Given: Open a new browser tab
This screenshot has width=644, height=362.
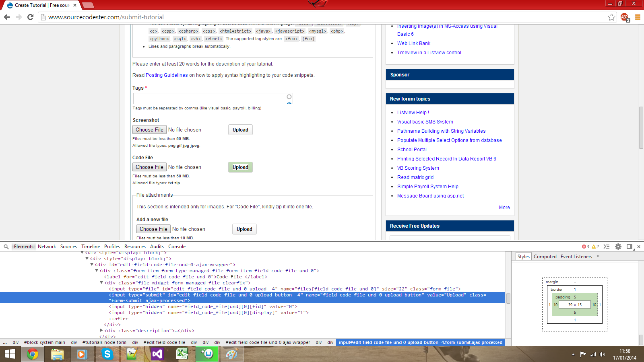Looking at the screenshot, I should 88,5.
